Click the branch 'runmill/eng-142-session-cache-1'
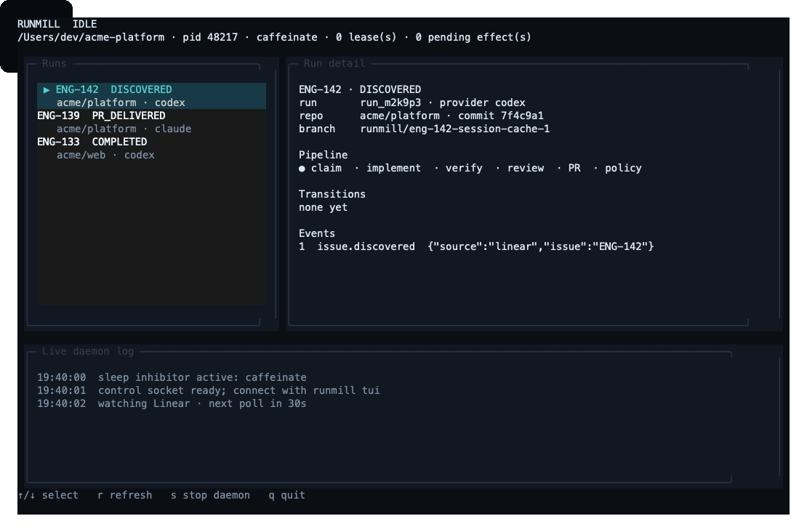Viewport: 807px width, 532px height. 455,129
